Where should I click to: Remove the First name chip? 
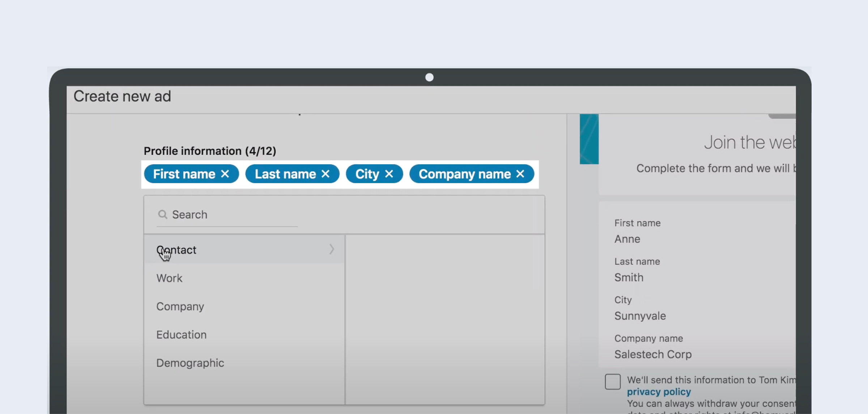[225, 174]
